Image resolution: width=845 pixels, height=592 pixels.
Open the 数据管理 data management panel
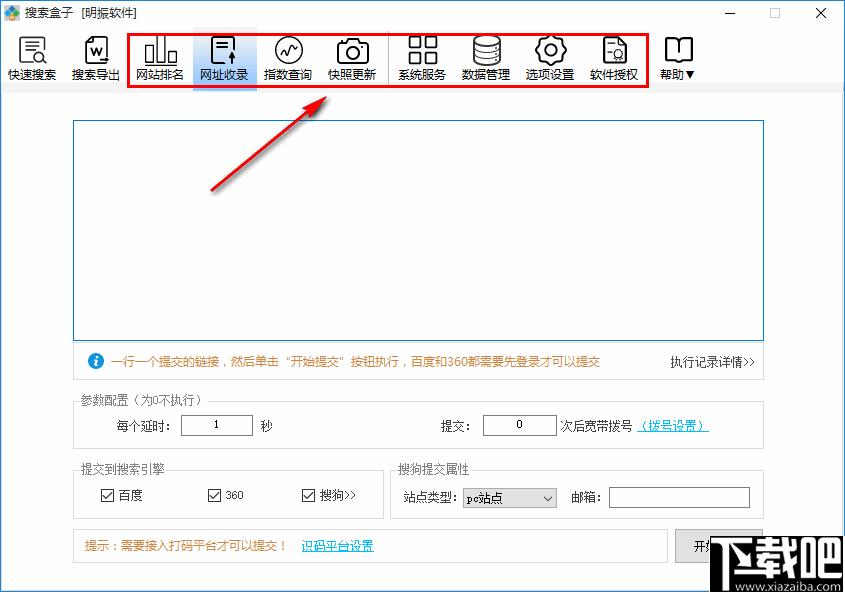(x=486, y=59)
